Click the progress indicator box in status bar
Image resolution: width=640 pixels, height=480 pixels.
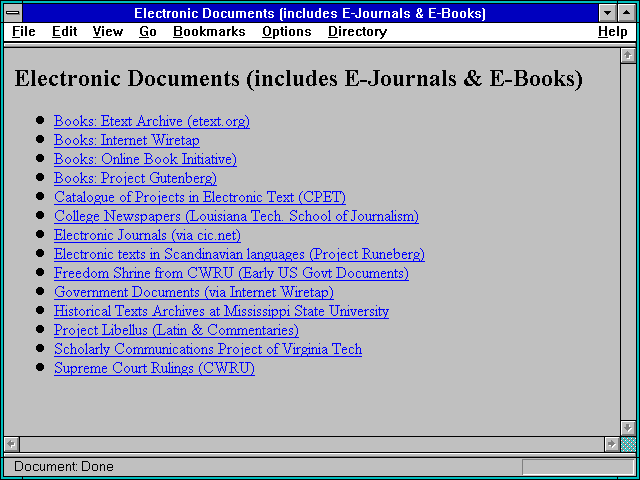[x=578, y=467]
